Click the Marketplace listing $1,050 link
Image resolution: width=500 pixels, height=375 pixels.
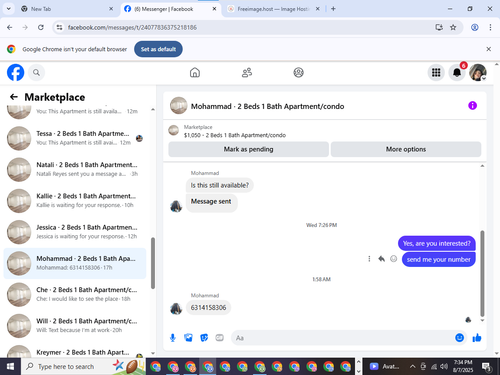coord(235,135)
